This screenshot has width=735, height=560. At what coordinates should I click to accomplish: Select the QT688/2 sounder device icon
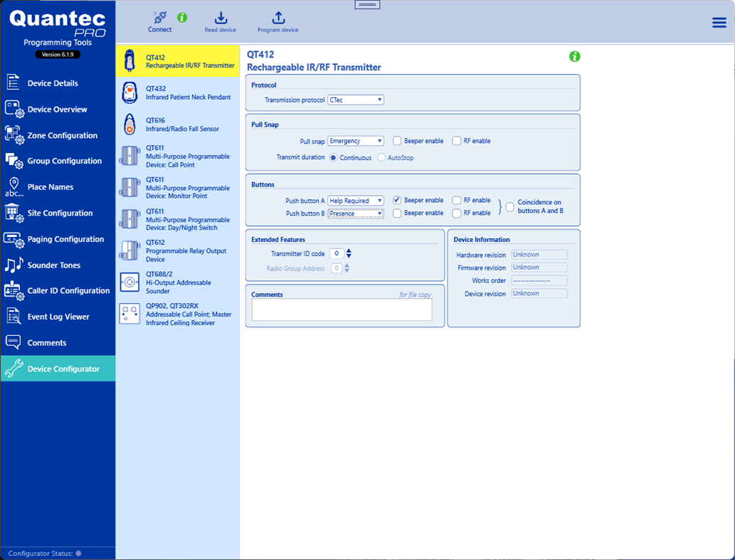click(x=129, y=282)
